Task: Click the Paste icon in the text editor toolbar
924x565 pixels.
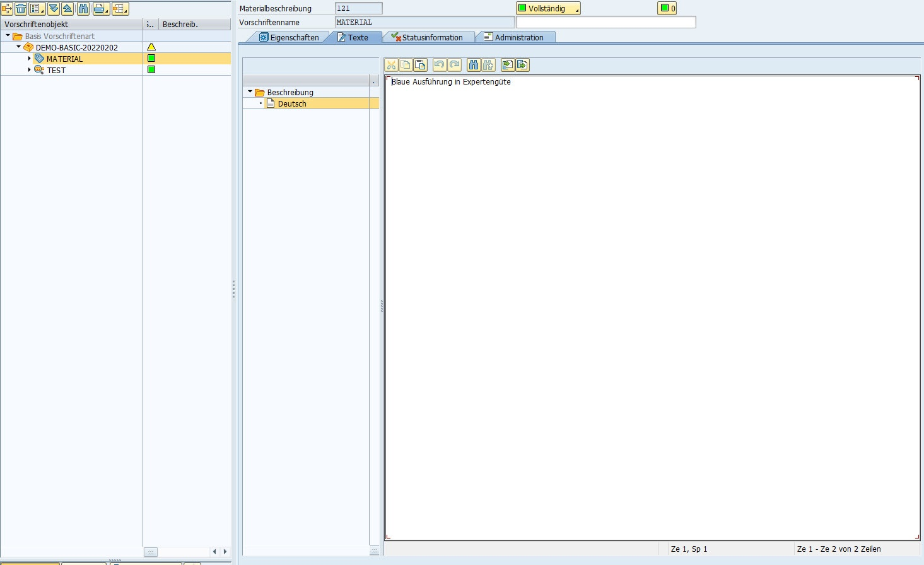Action: 421,65
